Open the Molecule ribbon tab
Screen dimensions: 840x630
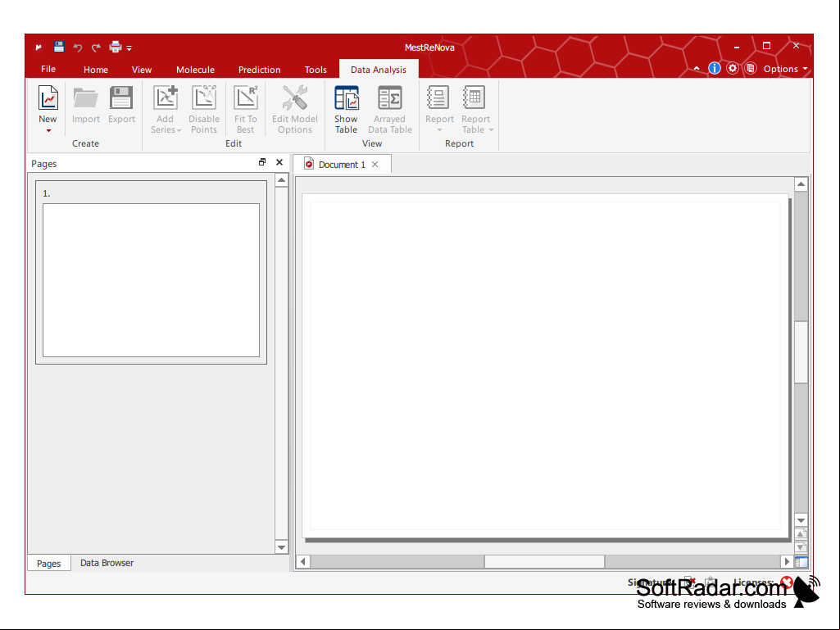point(196,70)
